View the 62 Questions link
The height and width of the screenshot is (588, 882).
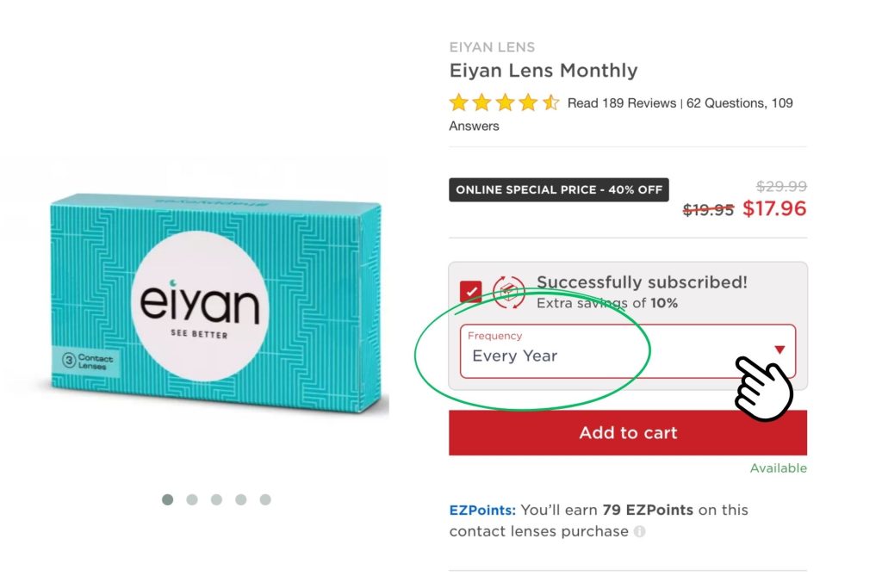click(x=725, y=103)
